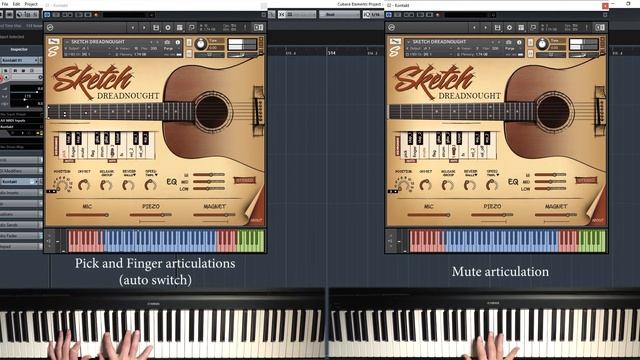This screenshot has width=640, height=360.
Task: Adjust the EQ LOW slider in Kontakt 02
Action: coord(550,189)
